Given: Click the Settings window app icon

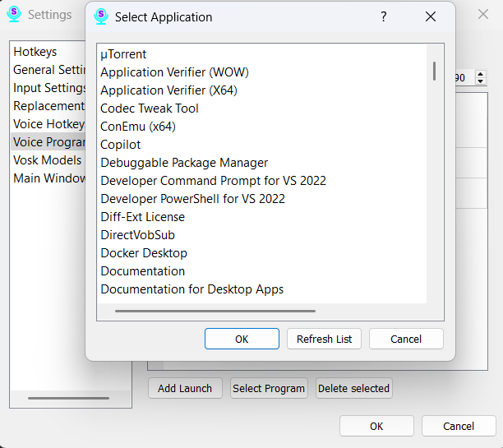Looking at the screenshot, I should click(14, 14).
